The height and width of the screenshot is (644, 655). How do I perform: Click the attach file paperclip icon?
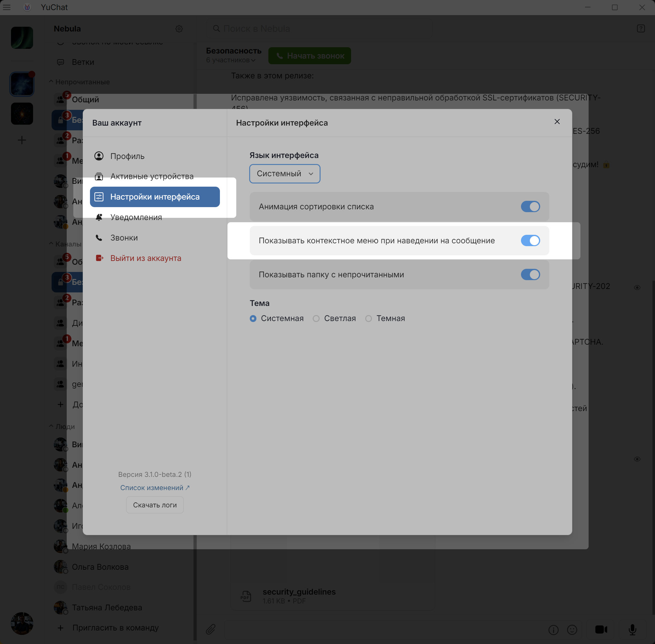click(x=211, y=630)
